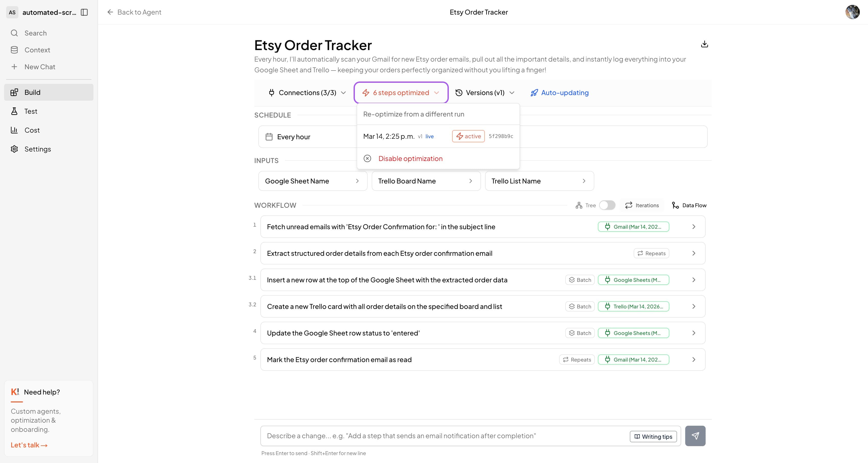
Task: Open the Context section
Action: pos(37,50)
